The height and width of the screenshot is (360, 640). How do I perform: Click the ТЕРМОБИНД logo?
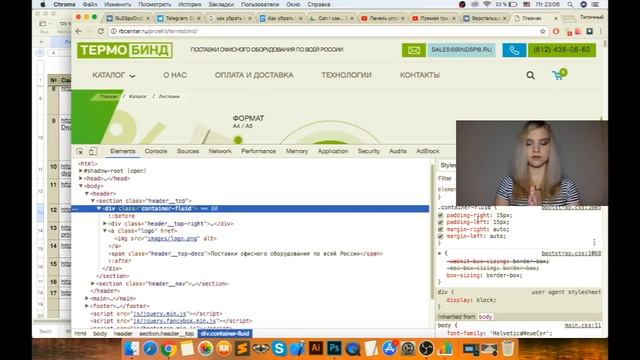125,50
